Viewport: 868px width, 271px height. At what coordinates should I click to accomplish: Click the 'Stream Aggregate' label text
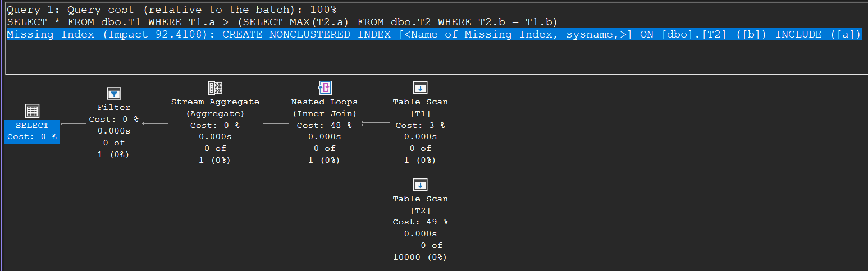click(x=215, y=102)
